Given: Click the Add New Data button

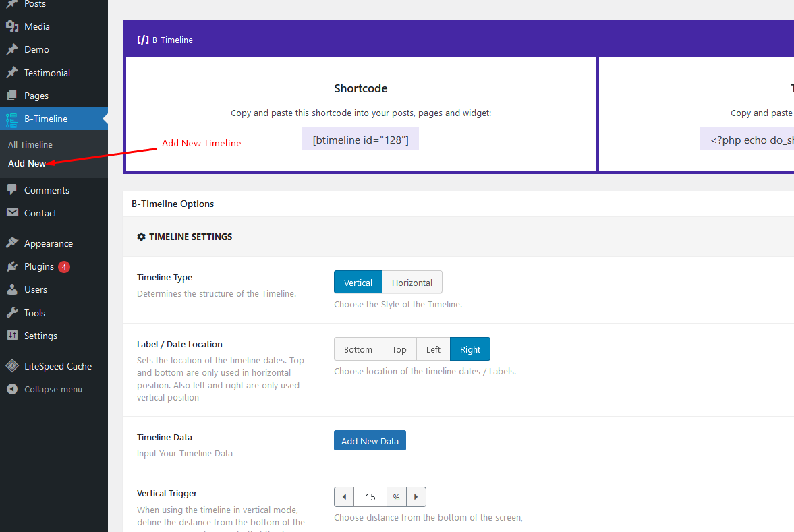Looking at the screenshot, I should (370, 441).
